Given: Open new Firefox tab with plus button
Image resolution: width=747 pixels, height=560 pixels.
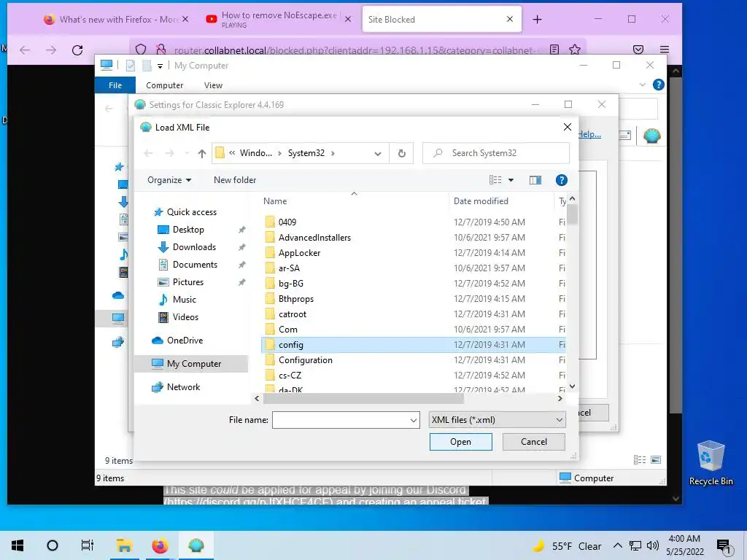Looking at the screenshot, I should click(537, 20).
